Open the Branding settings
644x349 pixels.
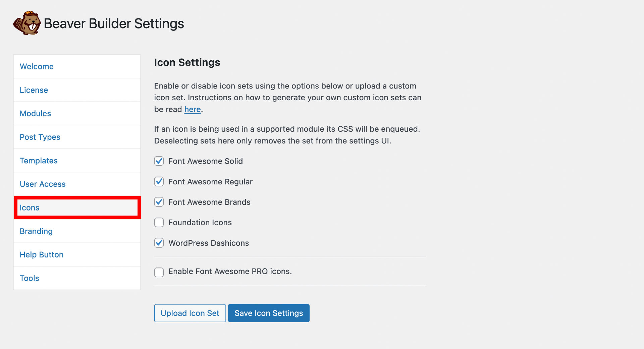36,231
